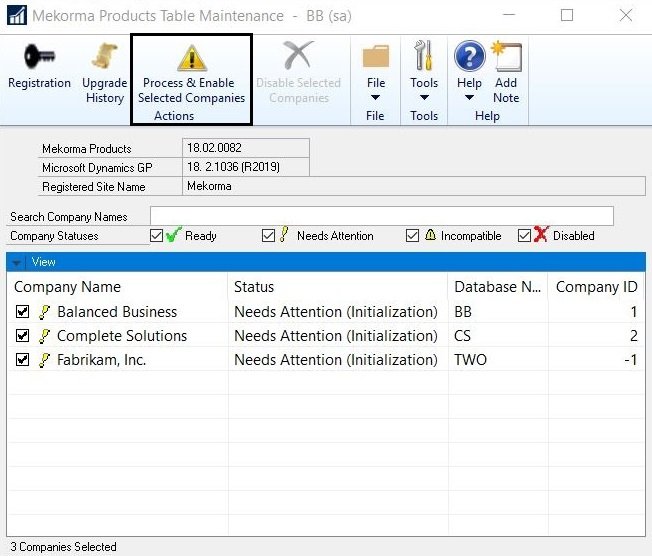Select the Balanced Business company name
This screenshot has width=652, height=556.
click(117, 312)
